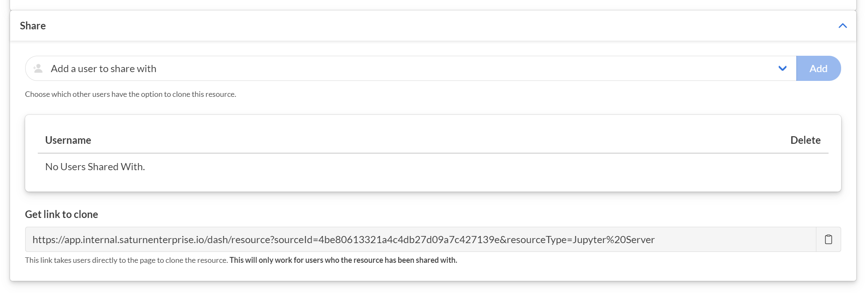The width and height of the screenshot is (868, 293).
Task: Click 'This link takes users directly' description
Action: (126, 260)
